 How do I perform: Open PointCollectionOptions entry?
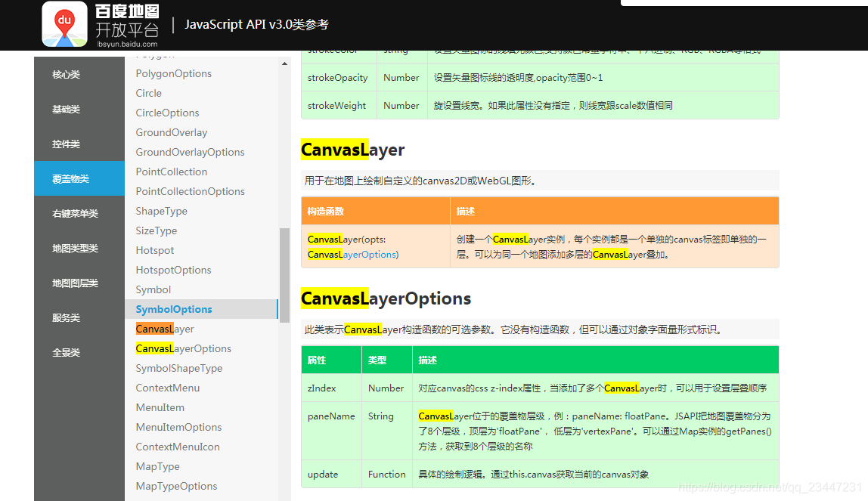pyautogui.click(x=190, y=191)
